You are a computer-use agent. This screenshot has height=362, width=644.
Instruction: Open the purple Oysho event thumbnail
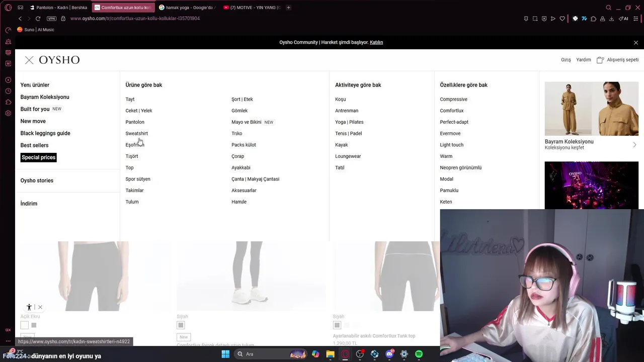pyautogui.click(x=591, y=185)
